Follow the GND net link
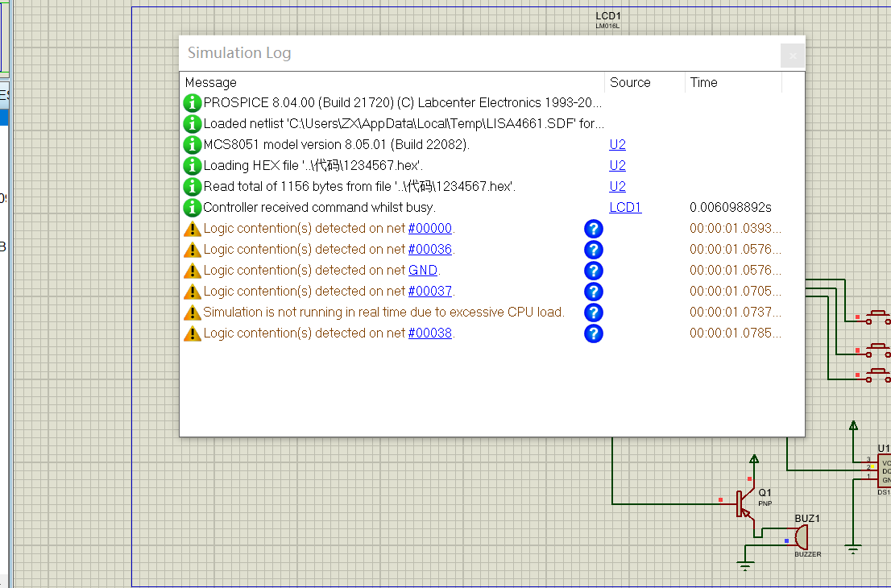This screenshot has height=588, width=891. click(x=423, y=271)
